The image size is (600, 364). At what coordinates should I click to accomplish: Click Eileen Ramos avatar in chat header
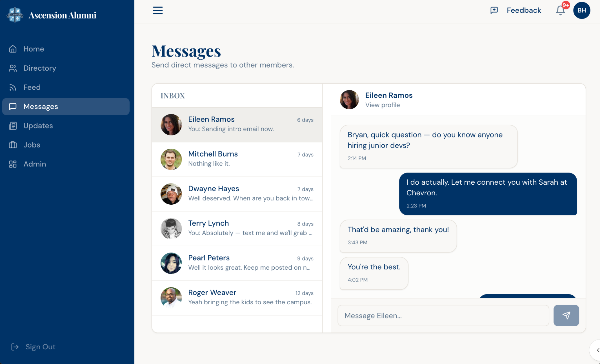(349, 100)
